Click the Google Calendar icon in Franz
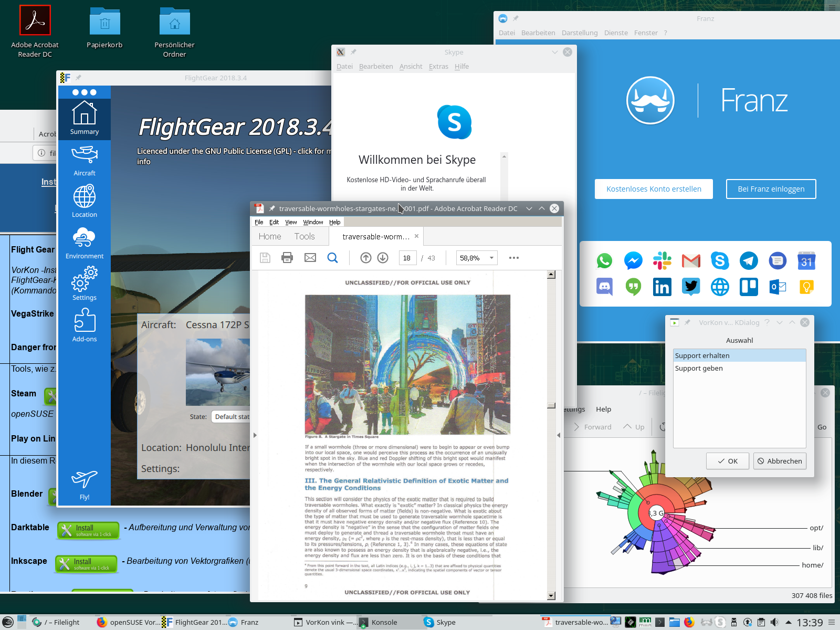Viewport: 840px width, 630px height. point(806,260)
